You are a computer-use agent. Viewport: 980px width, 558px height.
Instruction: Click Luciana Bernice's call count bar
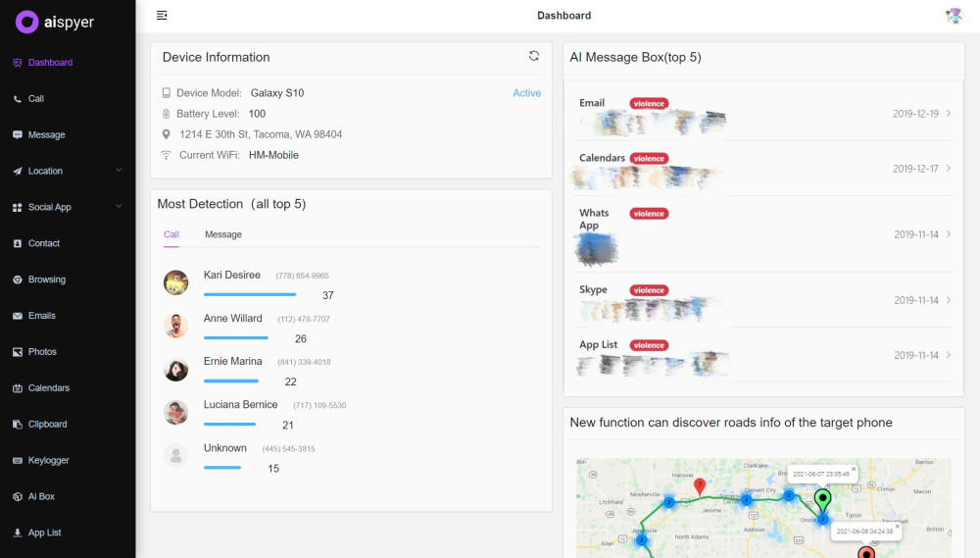click(x=229, y=424)
